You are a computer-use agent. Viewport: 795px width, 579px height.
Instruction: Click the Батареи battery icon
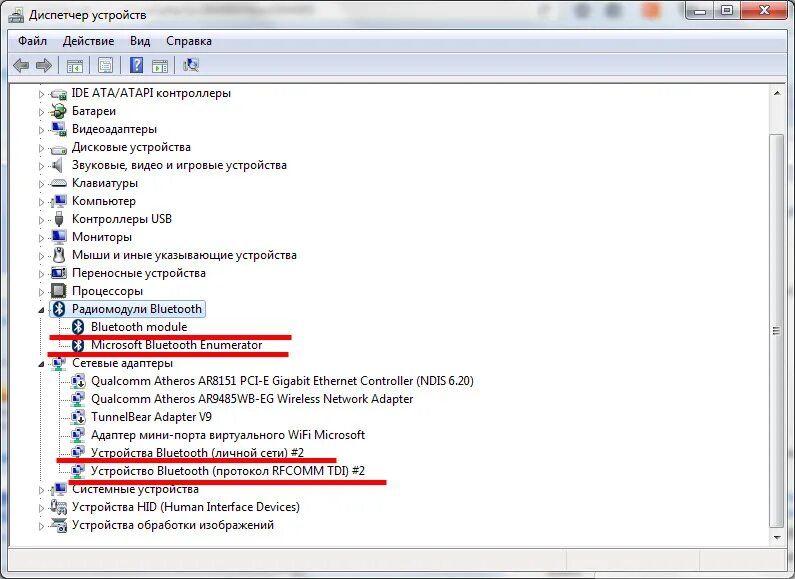[59, 111]
